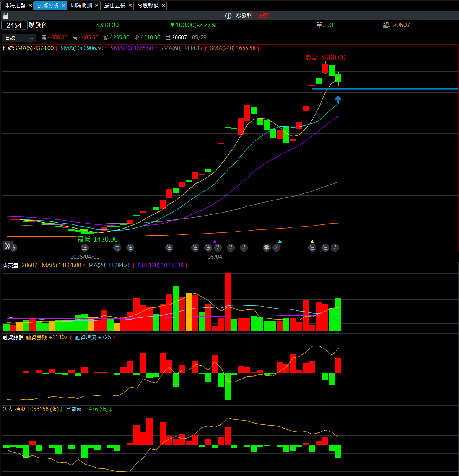
Task: Click the MA(20) 11284.75 volume label
Action: [109, 265]
